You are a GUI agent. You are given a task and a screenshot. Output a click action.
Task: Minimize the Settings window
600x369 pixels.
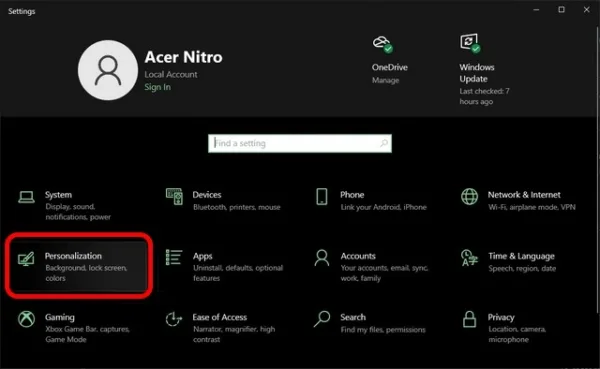click(x=536, y=10)
